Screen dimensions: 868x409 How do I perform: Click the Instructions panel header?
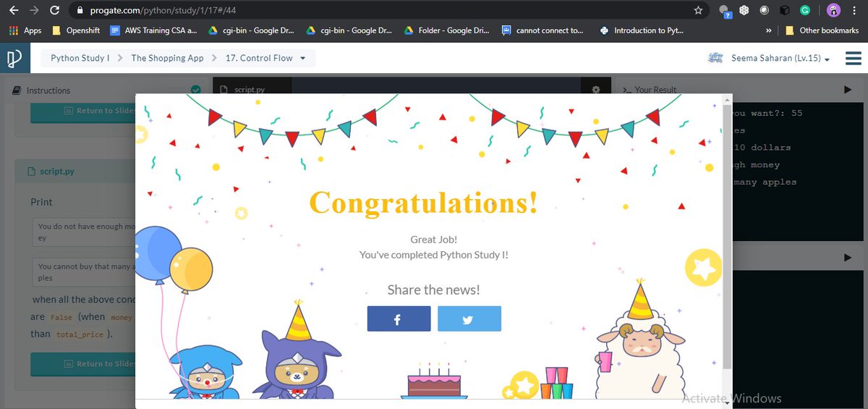coord(48,90)
